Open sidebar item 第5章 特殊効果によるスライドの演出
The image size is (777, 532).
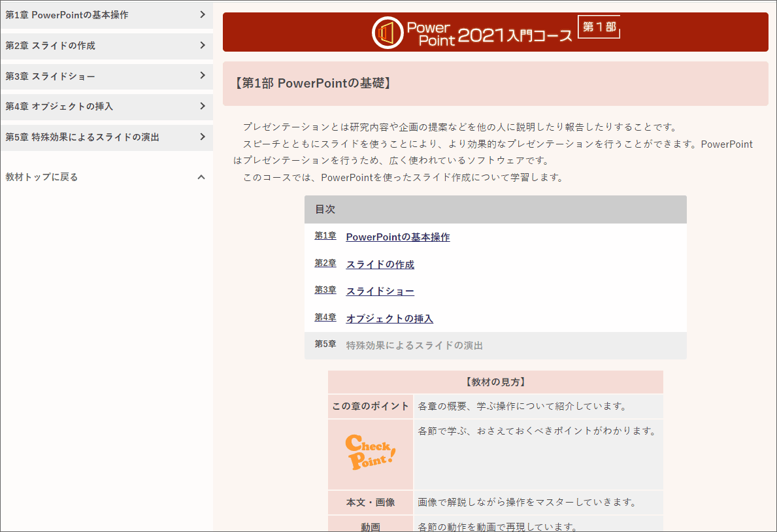click(107, 137)
